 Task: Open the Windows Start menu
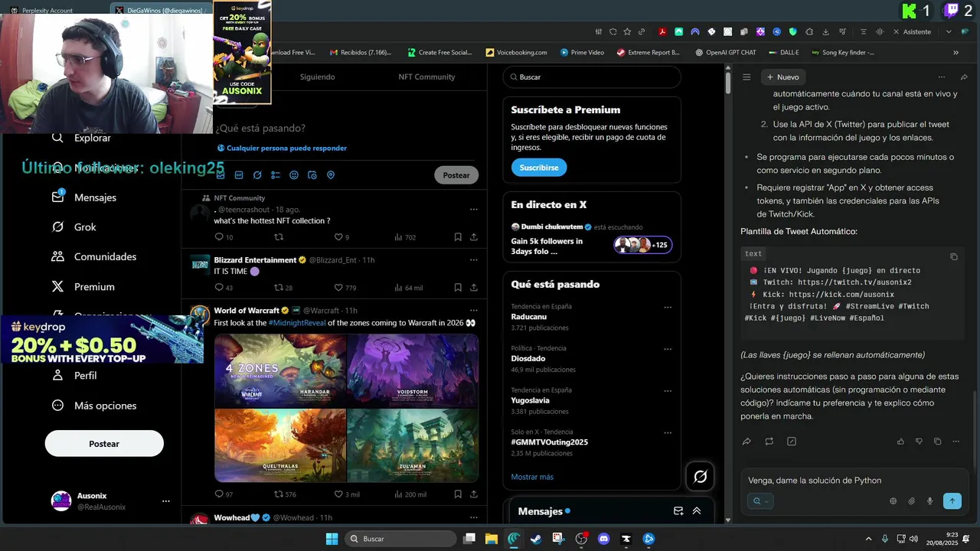[332, 539]
